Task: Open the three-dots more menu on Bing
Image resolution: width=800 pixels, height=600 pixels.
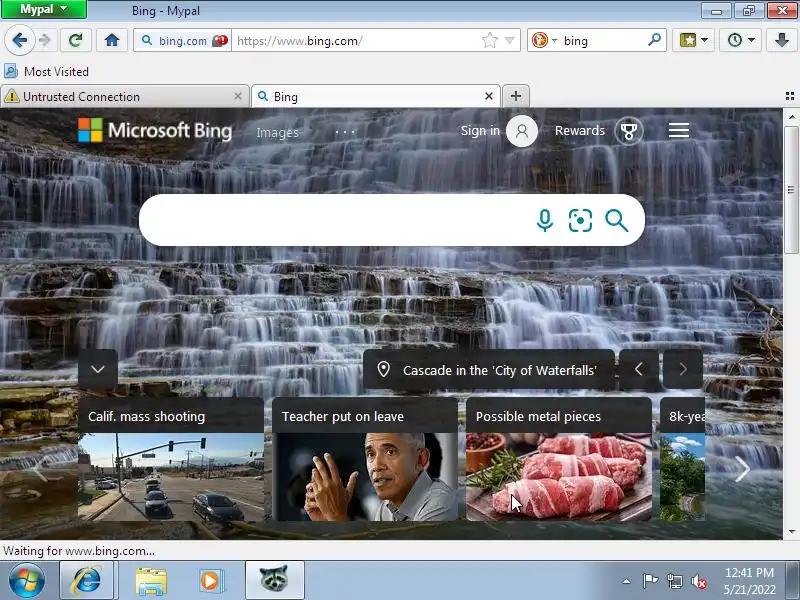Action: point(345,133)
